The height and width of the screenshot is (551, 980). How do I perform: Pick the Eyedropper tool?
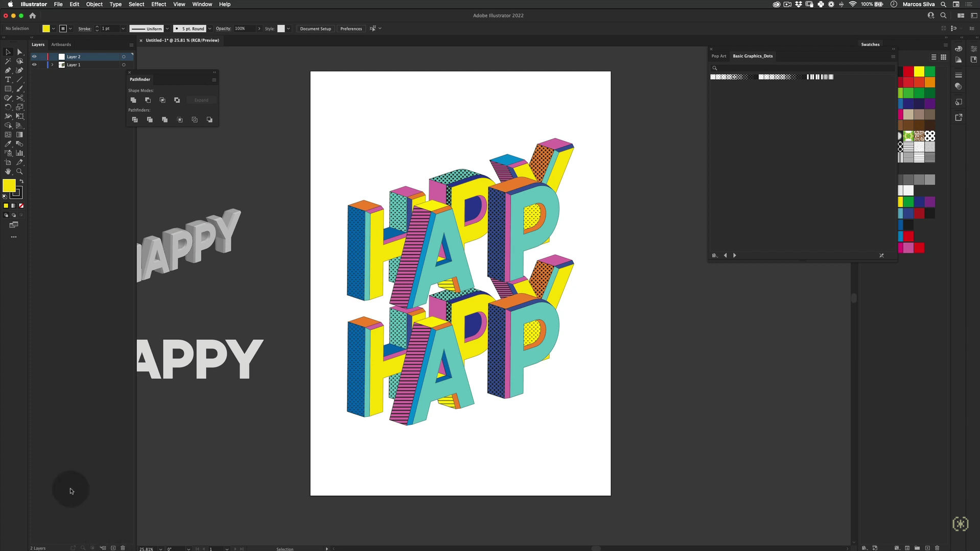tap(8, 144)
